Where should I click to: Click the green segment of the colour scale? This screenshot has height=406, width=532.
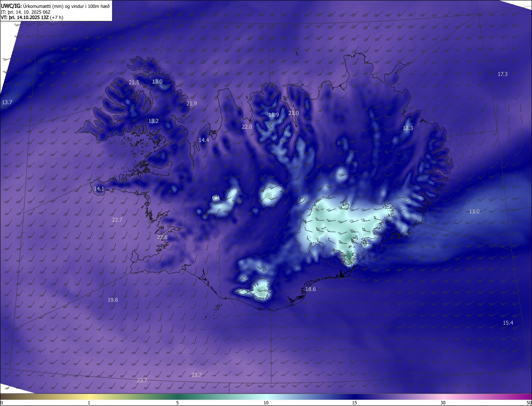pos(177,396)
